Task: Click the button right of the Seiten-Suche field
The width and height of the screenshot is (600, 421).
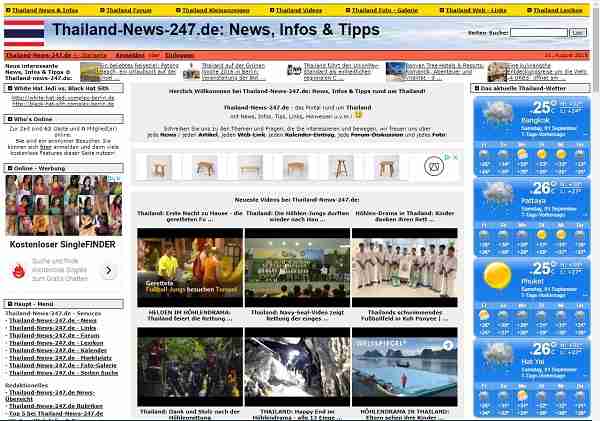Action: (x=578, y=33)
